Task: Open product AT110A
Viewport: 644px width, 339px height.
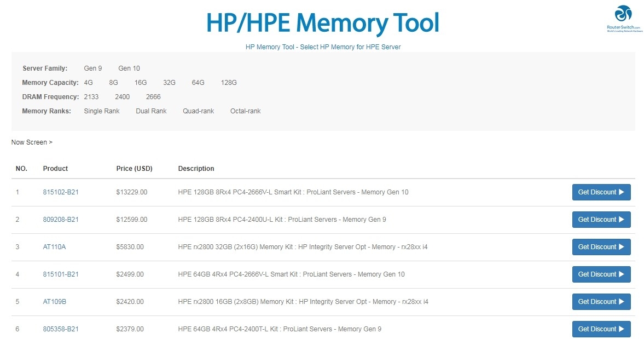Action: pos(54,247)
